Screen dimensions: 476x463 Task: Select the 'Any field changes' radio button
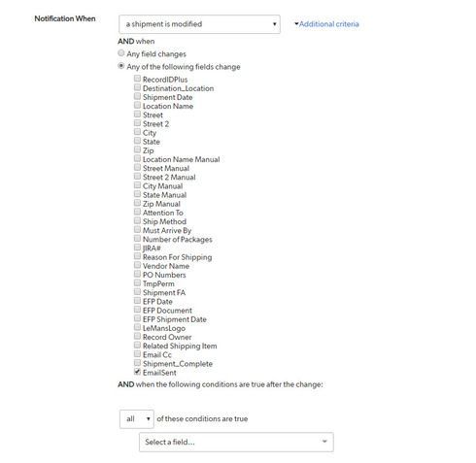tap(121, 53)
